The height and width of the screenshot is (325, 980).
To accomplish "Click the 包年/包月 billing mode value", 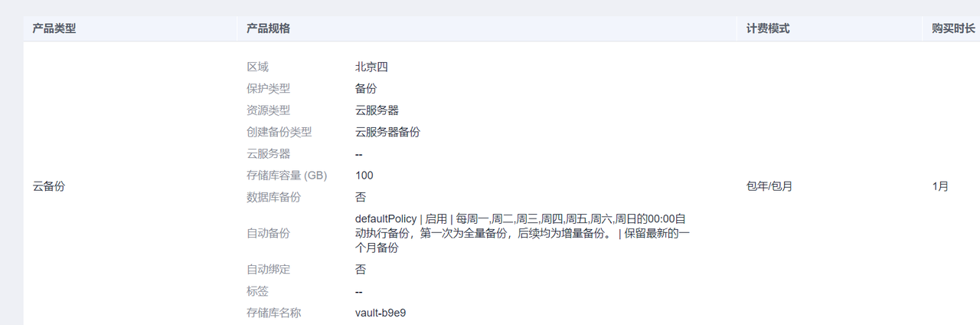I will coord(769,186).
